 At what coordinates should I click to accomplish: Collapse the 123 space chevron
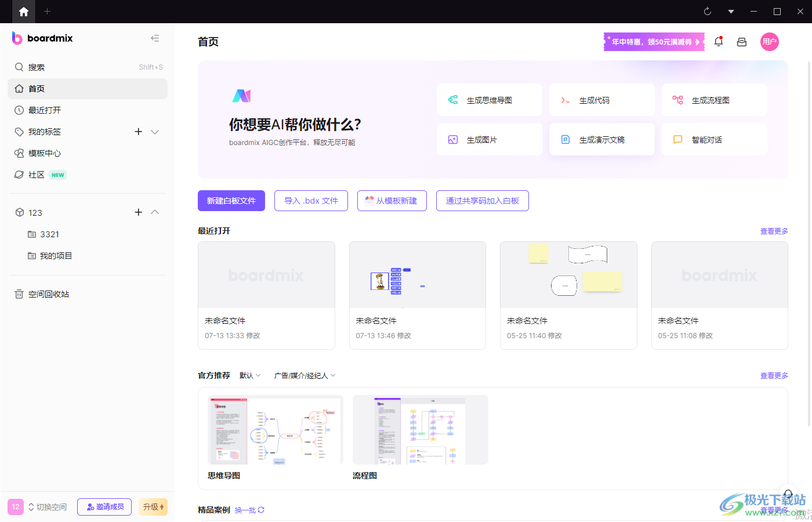click(155, 212)
